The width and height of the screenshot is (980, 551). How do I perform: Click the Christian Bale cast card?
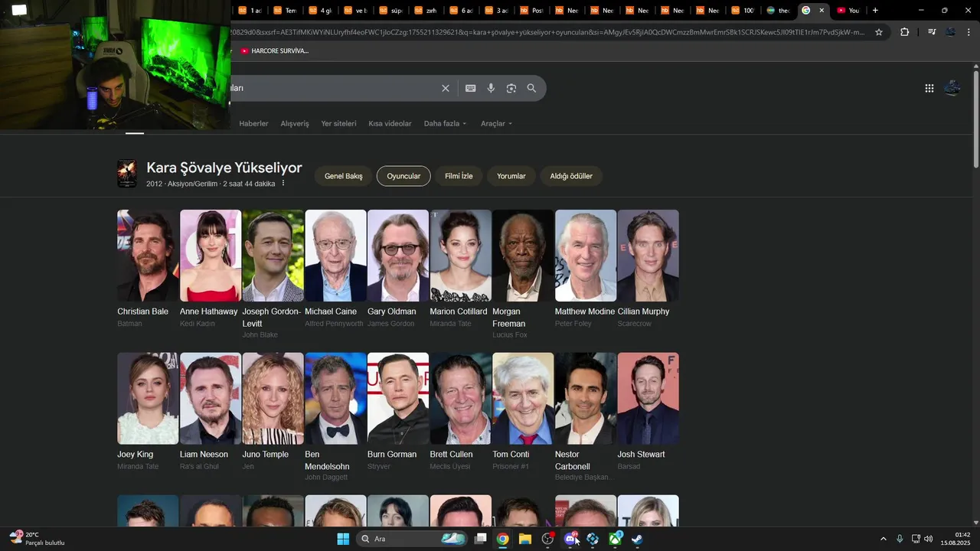click(x=148, y=269)
